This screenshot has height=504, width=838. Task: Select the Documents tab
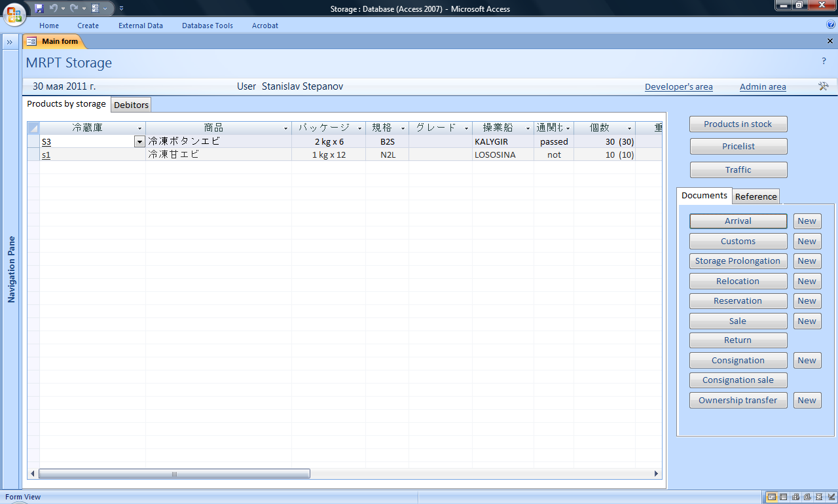[x=704, y=195]
